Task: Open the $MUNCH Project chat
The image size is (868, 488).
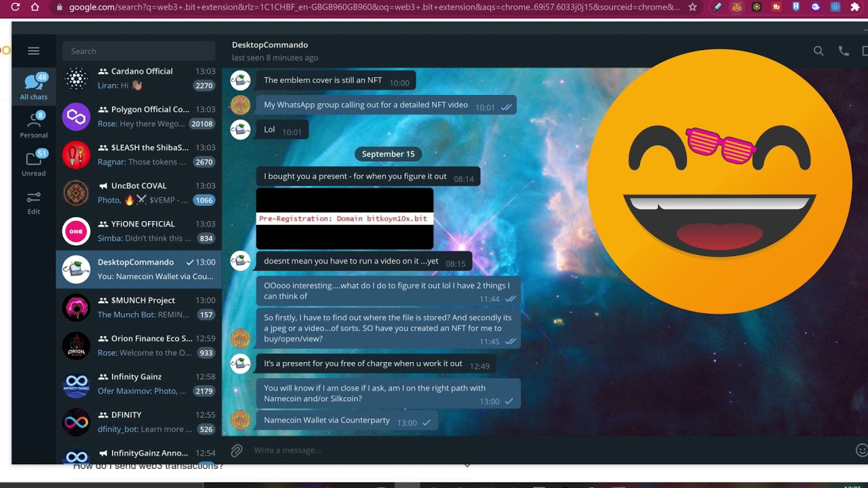Action: click(139, 308)
